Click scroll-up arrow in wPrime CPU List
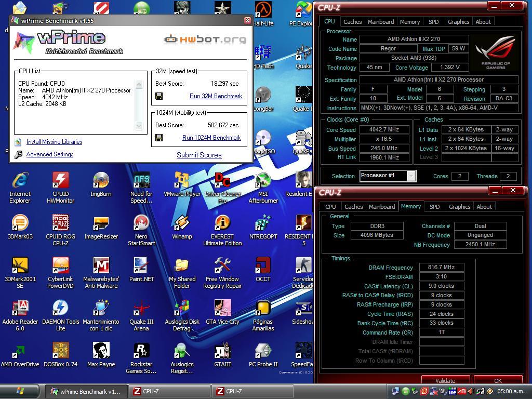The width and height of the screenshot is (532, 399). (x=139, y=85)
